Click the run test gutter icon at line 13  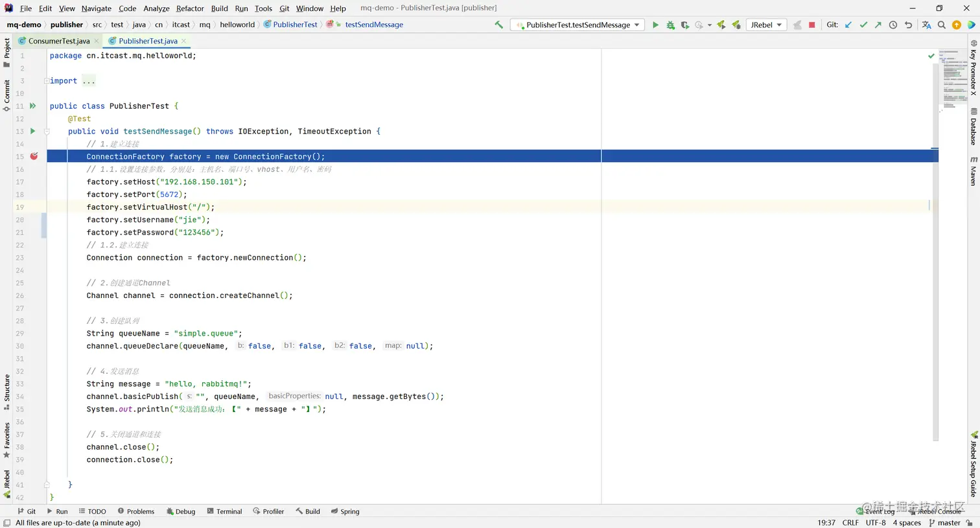pos(32,131)
